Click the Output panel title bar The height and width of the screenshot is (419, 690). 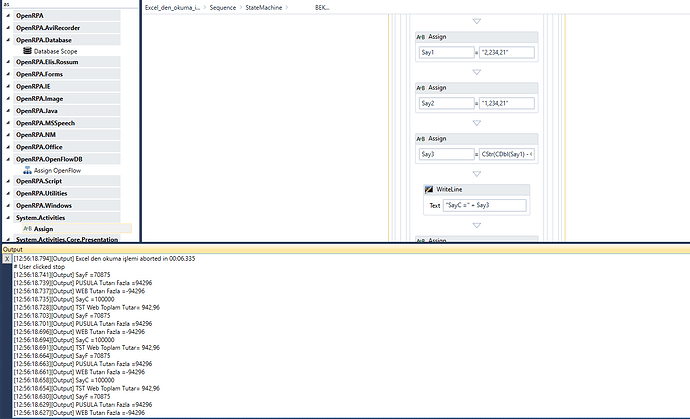(x=345, y=249)
